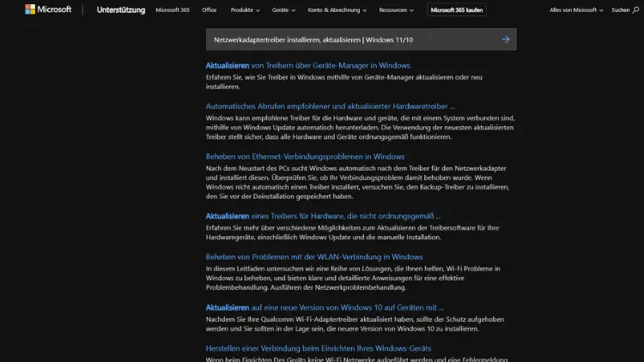This screenshot has height=362, width=644.
Task: Submit search with the blue arrow
Action: pos(506,39)
